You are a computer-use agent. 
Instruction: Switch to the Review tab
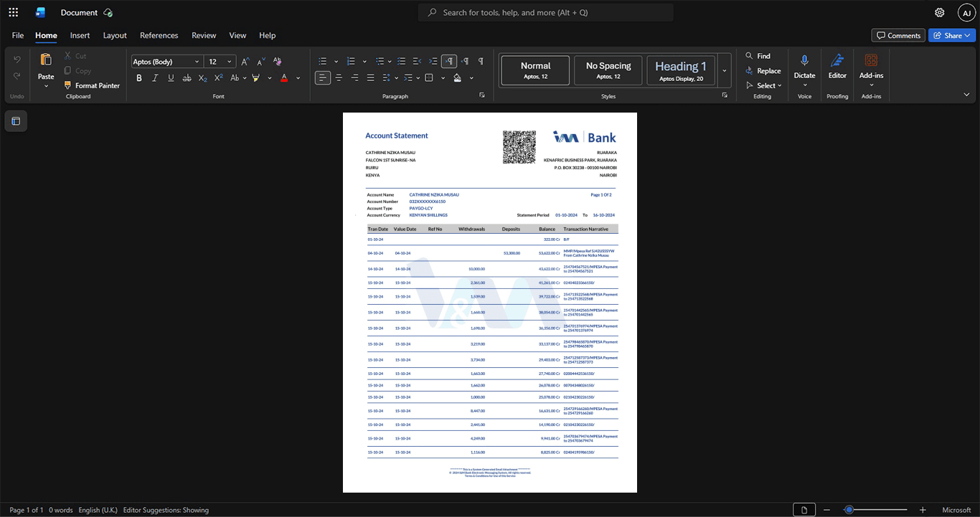tap(204, 35)
